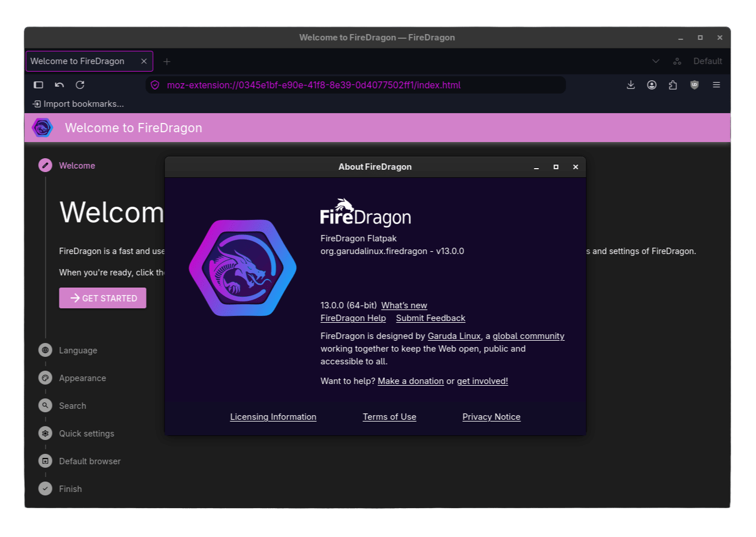This screenshot has width=756, height=537.
Task: Expand the list all tabs chevron
Action: tap(656, 61)
